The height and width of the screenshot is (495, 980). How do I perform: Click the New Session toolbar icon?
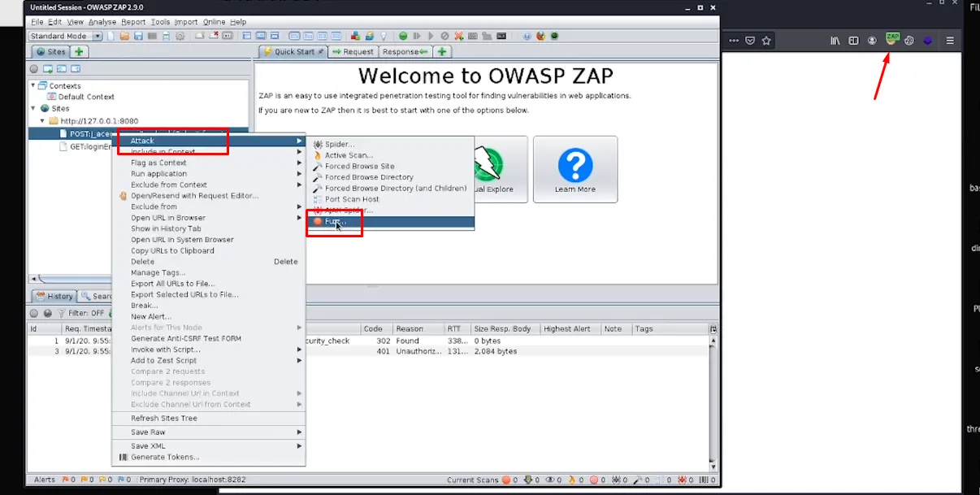point(111,36)
